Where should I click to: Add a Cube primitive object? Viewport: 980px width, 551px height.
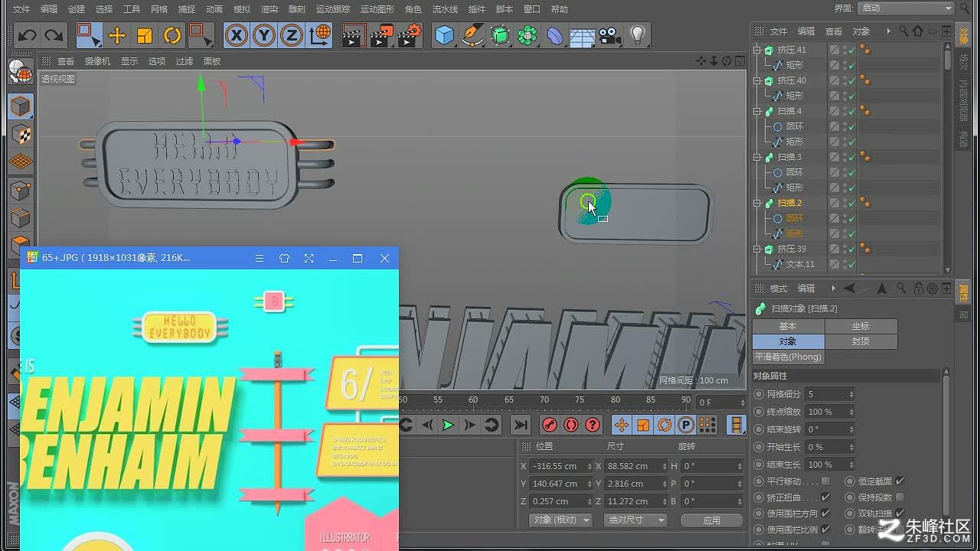(444, 35)
